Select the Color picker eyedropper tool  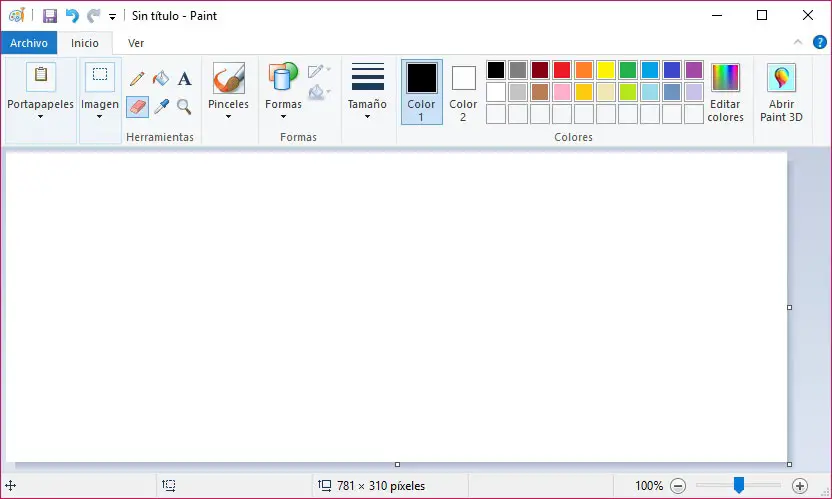161,107
